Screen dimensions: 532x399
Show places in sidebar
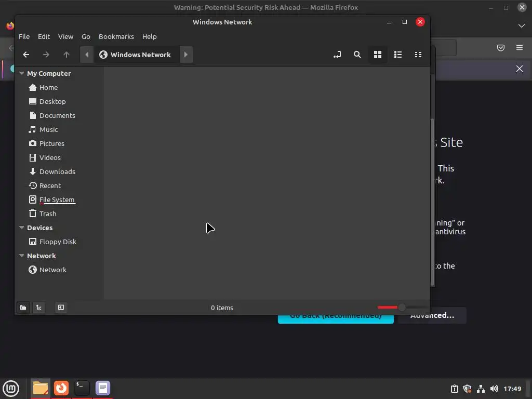(23, 308)
